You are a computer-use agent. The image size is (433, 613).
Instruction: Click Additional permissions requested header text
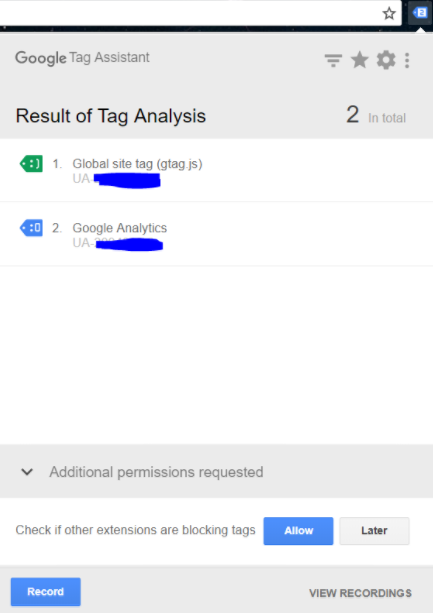coord(156,472)
